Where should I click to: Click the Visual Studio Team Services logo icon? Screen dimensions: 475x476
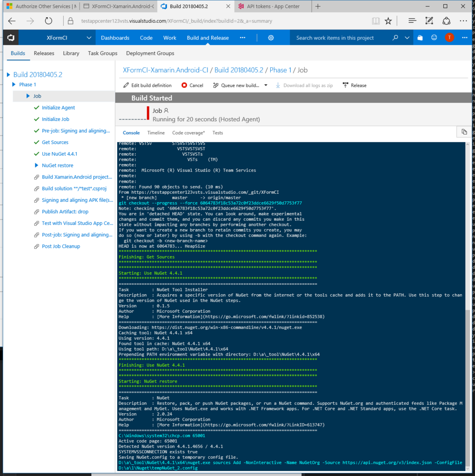tap(11, 38)
